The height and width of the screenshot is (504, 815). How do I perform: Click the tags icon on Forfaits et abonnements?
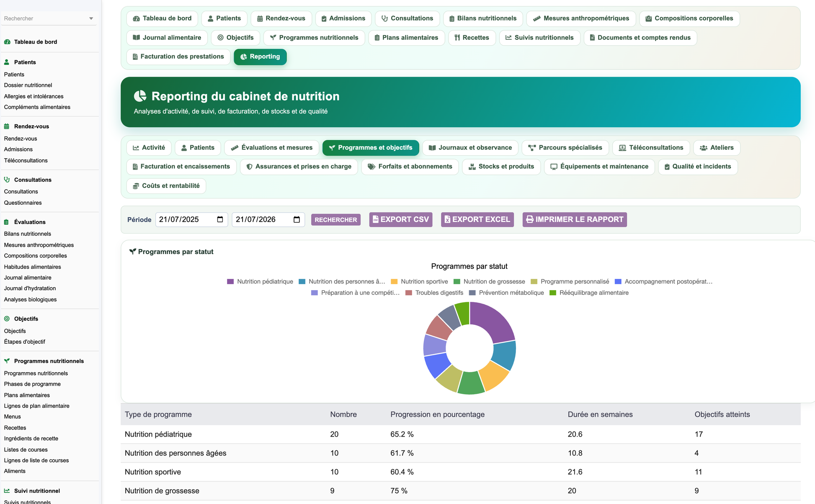point(371,167)
